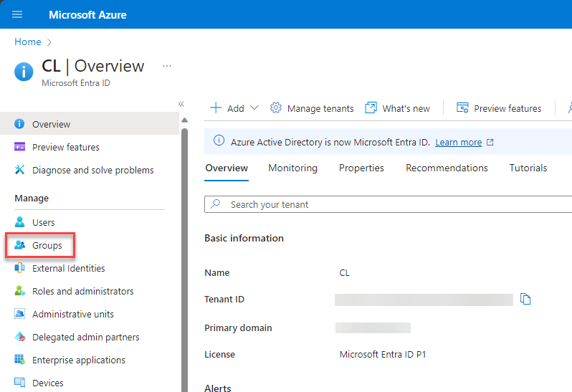The height and width of the screenshot is (392, 572).
Task: Click the plus icon beside Add
Action: tap(216, 108)
